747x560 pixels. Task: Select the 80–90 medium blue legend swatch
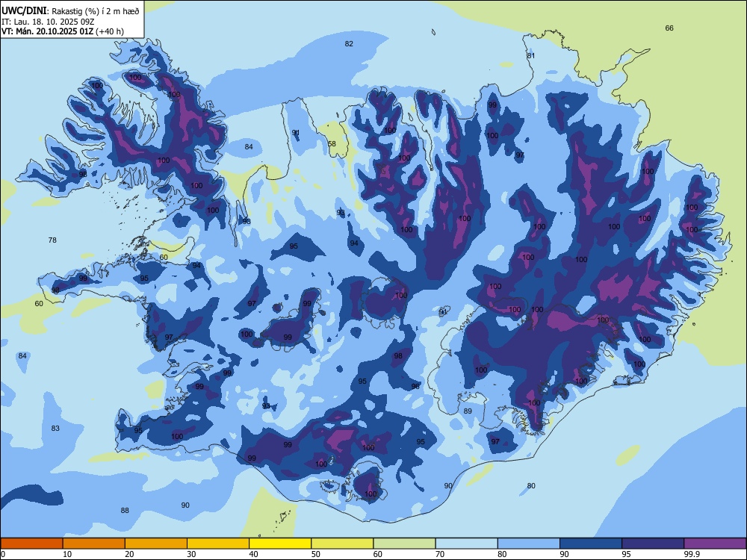pyautogui.click(x=529, y=544)
